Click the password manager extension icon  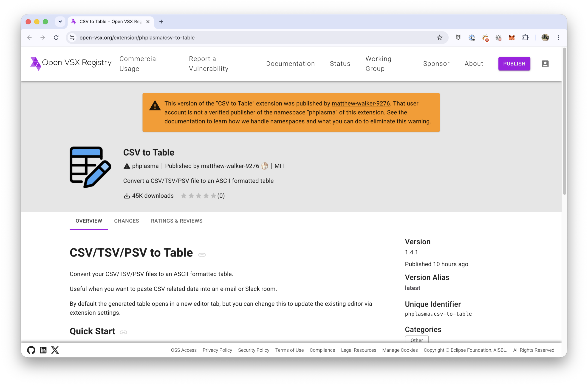click(x=472, y=38)
